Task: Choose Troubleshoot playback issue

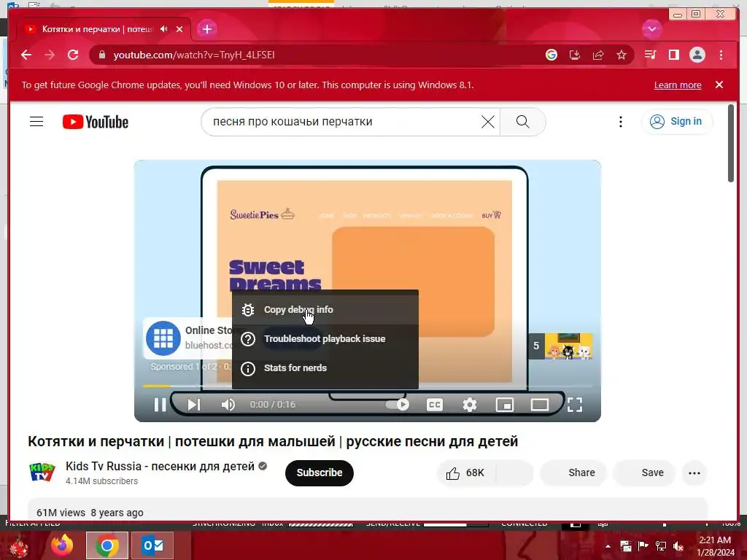Action: pyautogui.click(x=325, y=338)
